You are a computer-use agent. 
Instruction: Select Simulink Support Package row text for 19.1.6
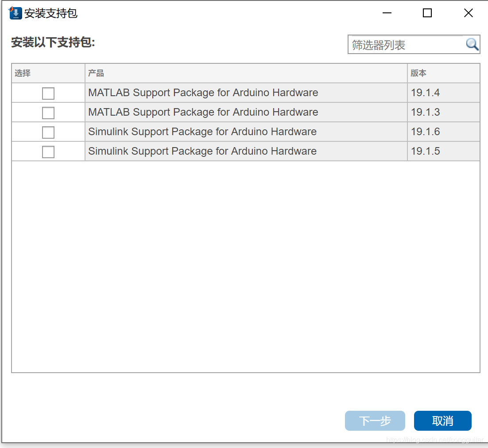tap(202, 132)
